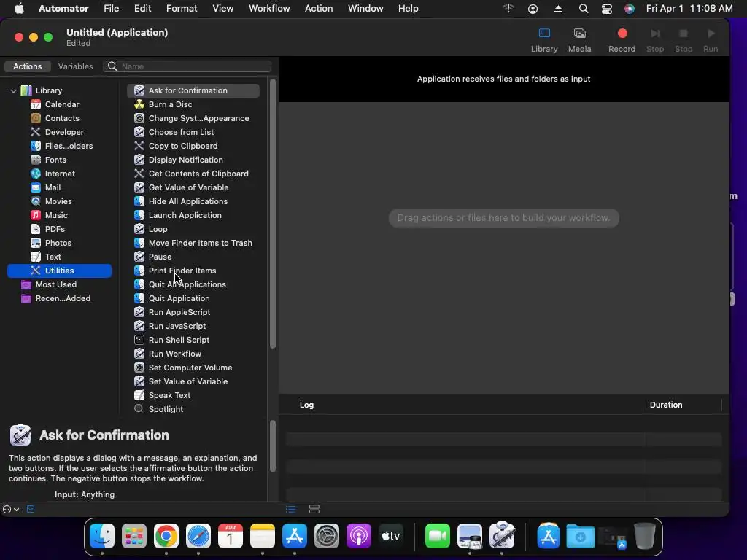Select the Run AppleScript action
This screenshot has height=560, width=747.
[193, 311]
